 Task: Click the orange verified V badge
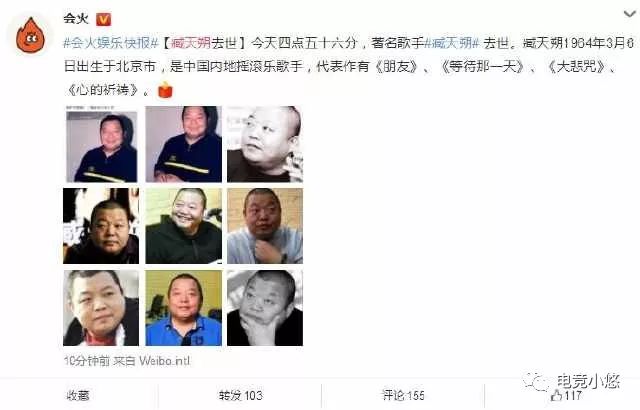pos(103,19)
